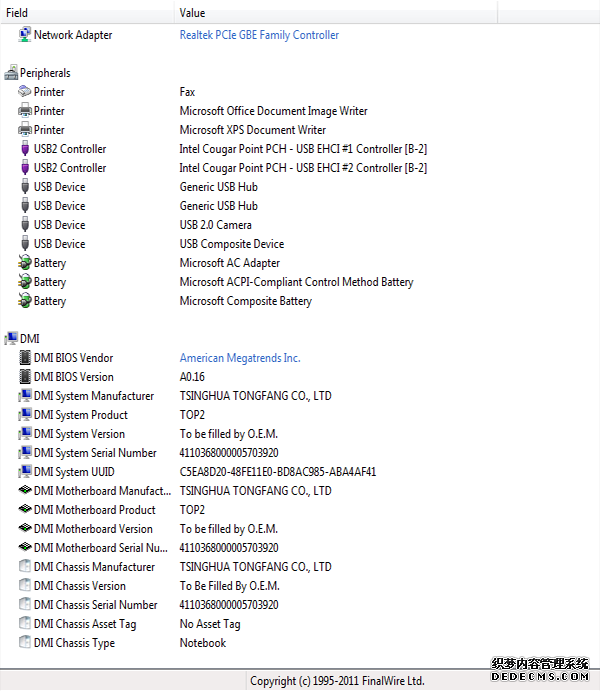600x691 pixels.
Task: Click the USB Device icon for USB Composite Device
Action: click(x=25, y=244)
